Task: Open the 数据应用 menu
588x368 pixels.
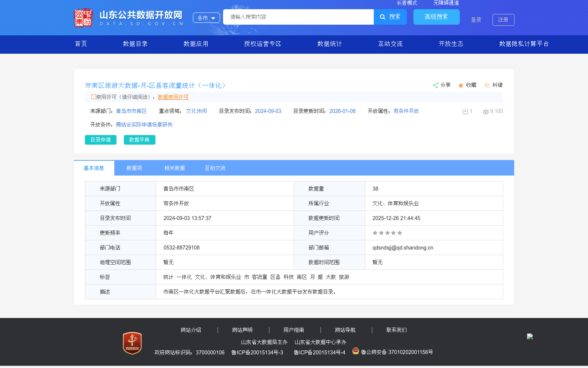Action: (x=196, y=44)
